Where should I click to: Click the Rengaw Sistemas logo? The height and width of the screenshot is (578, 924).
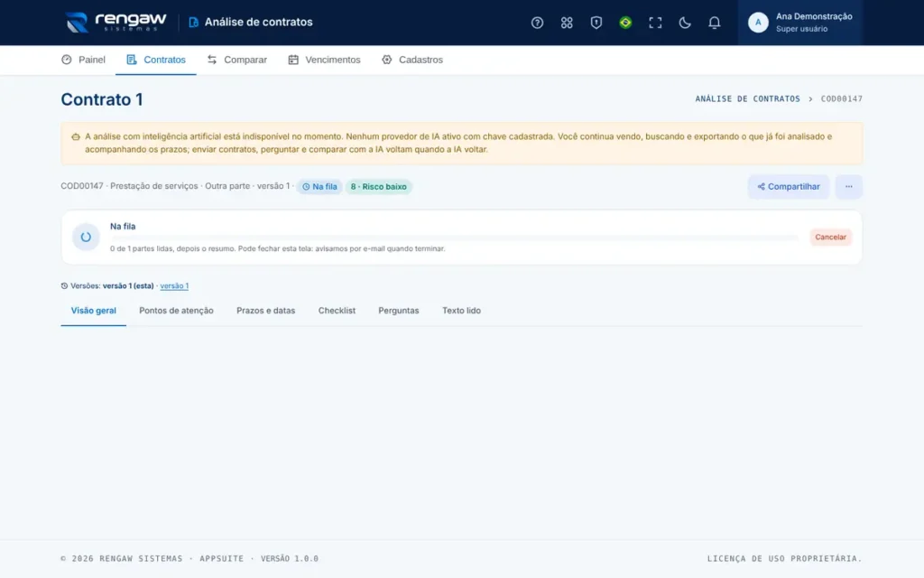tap(115, 23)
